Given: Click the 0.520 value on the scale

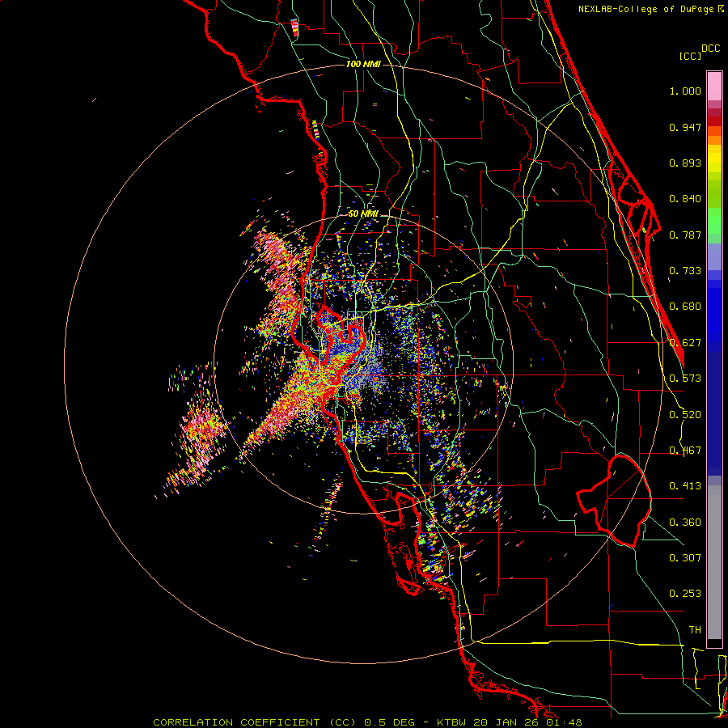Looking at the screenshot, I should pos(685,415).
